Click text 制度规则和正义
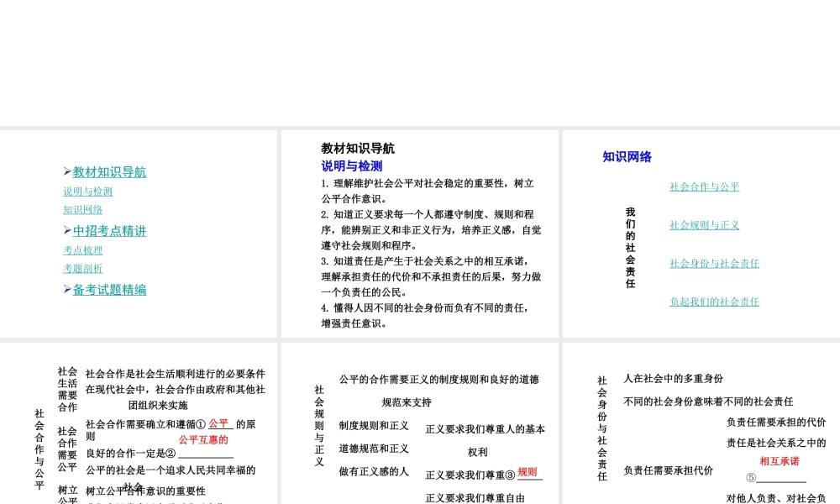This screenshot has height=504, width=840. point(374,426)
